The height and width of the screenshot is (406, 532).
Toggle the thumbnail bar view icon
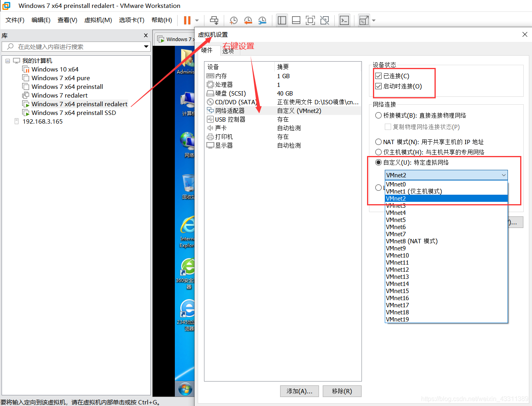pyautogui.click(x=296, y=20)
